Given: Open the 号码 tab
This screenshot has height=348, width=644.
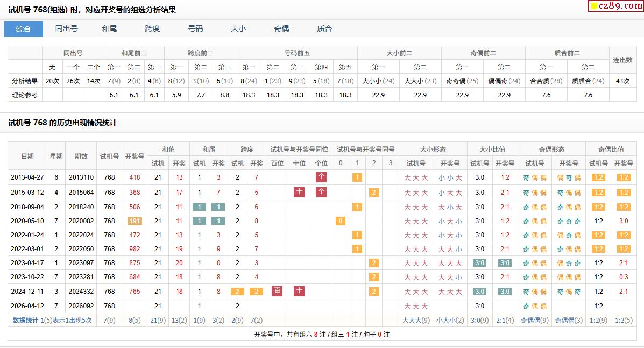Looking at the screenshot, I should point(195,29).
